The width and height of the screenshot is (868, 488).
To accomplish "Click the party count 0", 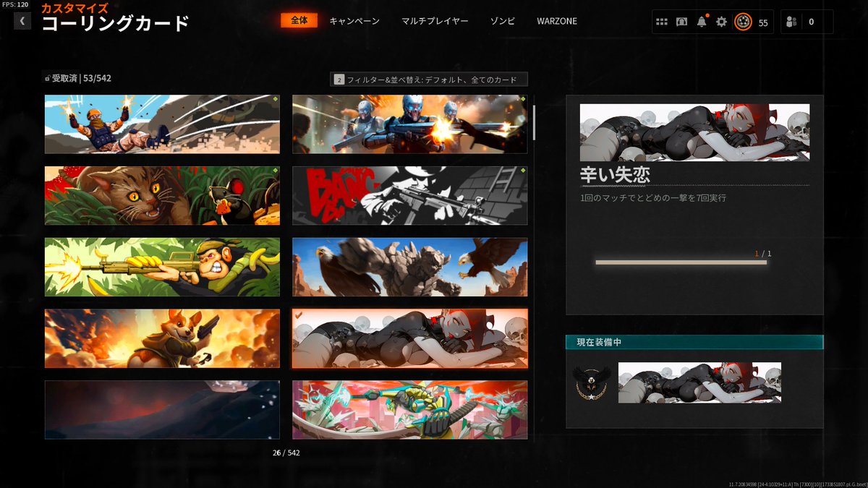I will click(811, 22).
